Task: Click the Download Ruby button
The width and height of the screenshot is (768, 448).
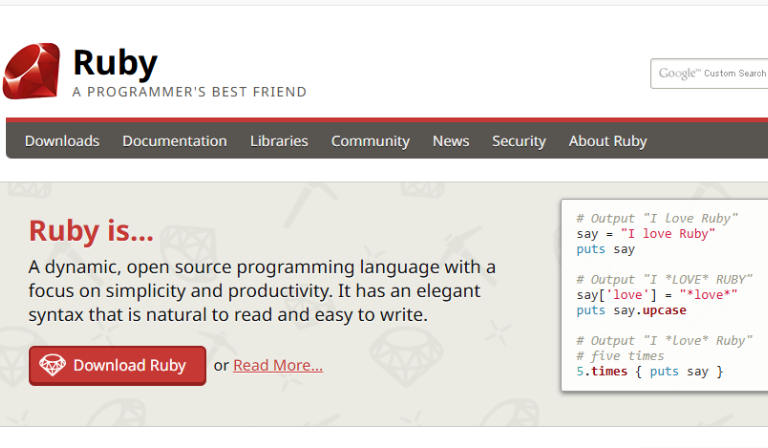Action: (x=118, y=366)
